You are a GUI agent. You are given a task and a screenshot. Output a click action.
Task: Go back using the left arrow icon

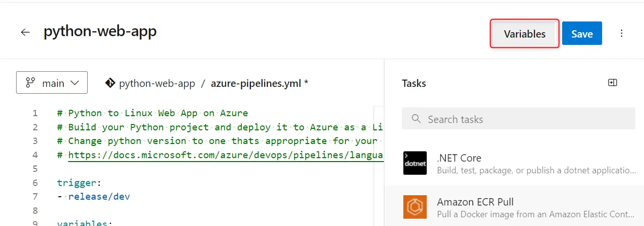click(x=25, y=33)
